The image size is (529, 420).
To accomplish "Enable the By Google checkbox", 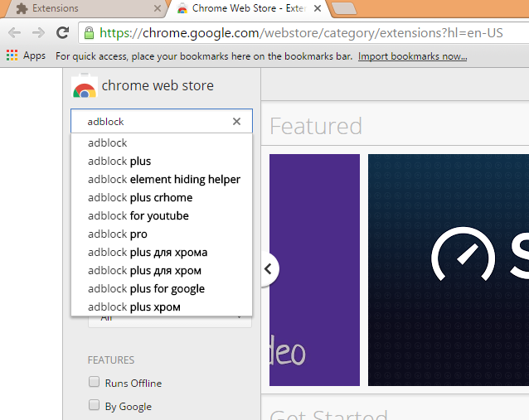I will 94,405.
